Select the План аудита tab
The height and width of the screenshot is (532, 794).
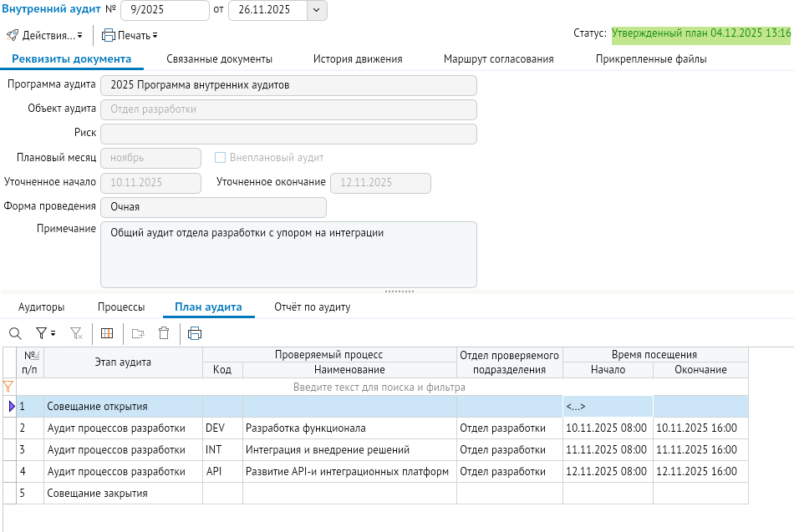(208, 307)
